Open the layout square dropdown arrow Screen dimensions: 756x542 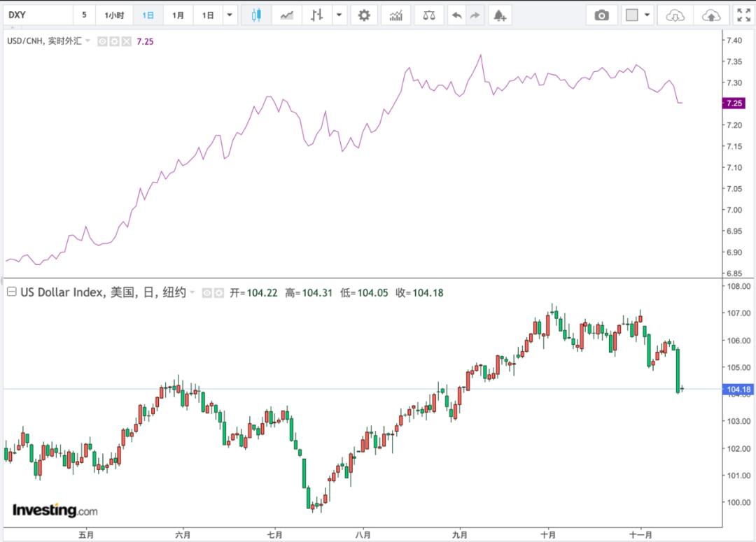pyautogui.click(x=647, y=15)
